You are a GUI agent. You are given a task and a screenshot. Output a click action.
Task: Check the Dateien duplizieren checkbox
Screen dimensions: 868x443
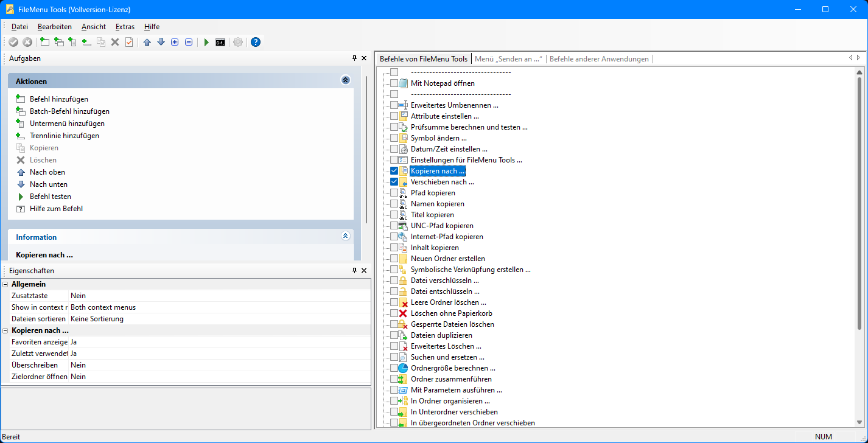click(x=394, y=335)
